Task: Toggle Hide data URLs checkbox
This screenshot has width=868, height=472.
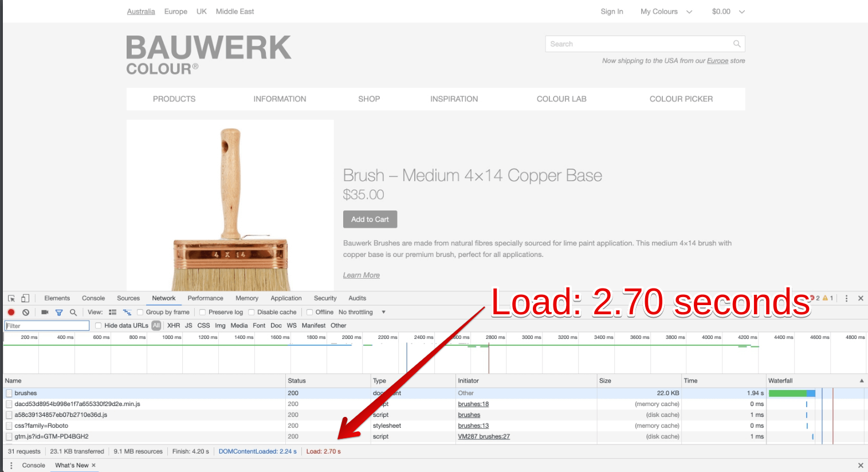Action: point(98,325)
